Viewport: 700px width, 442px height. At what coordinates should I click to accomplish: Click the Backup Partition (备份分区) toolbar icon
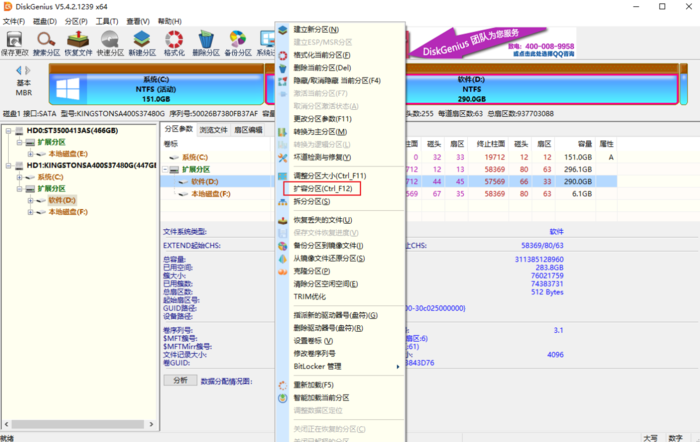coord(238,43)
